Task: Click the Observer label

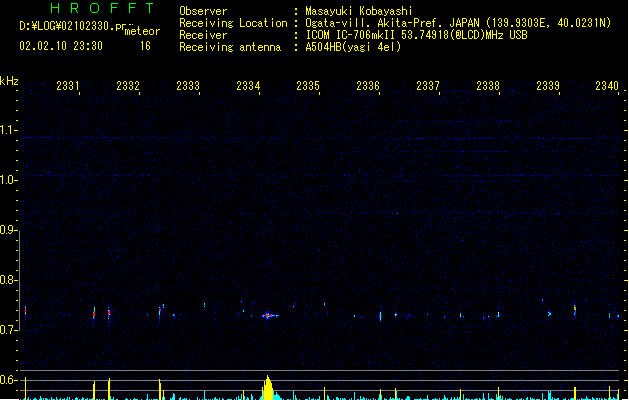Action: [x=203, y=11]
